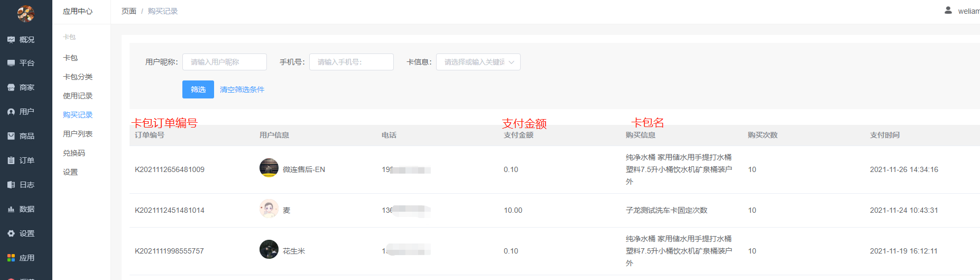Open the account menu at top right
This screenshot has height=280, width=980.
pyautogui.click(x=962, y=11)
